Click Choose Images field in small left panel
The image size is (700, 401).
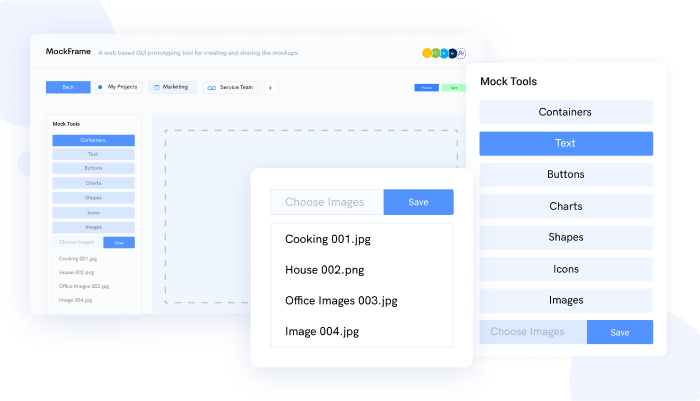78,242
